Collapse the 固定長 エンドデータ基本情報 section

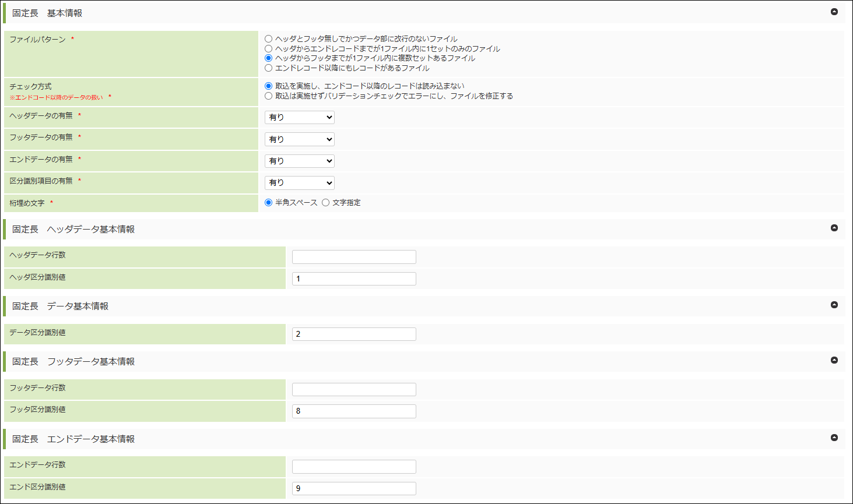tap(834, 438)
